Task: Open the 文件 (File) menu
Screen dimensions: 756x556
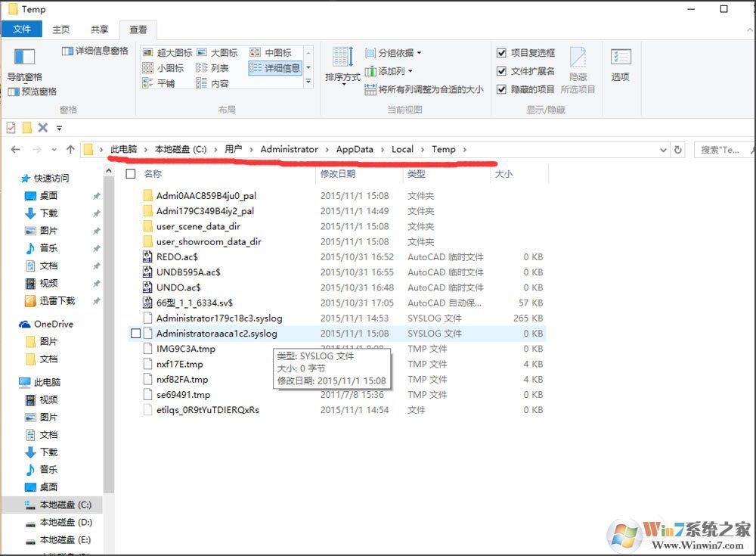Action: (22, 29)
